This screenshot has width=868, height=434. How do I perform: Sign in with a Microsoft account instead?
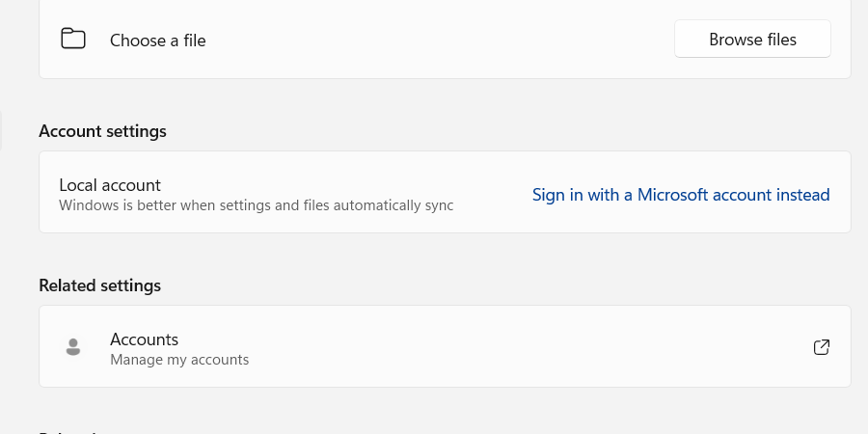click(x=680, y=195)
